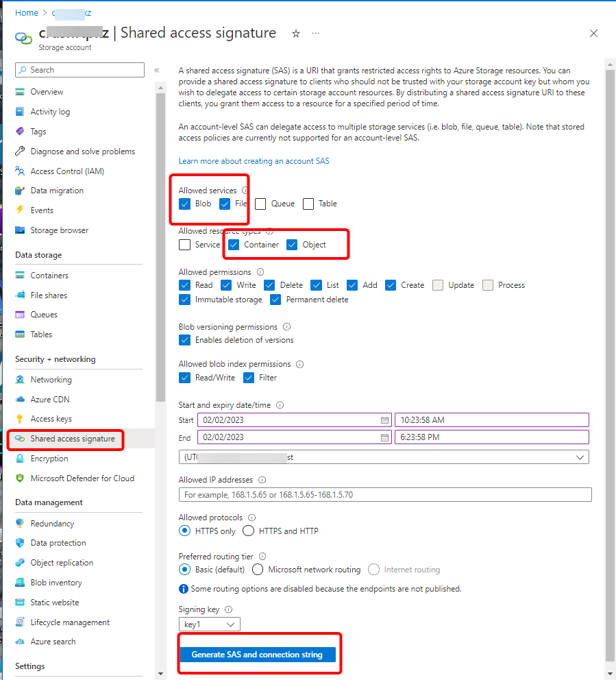Image resolution: width=616 pixels, height=680 pixels.
Task: Click the Encryption lock icon
Action: (x=20, y=459)
